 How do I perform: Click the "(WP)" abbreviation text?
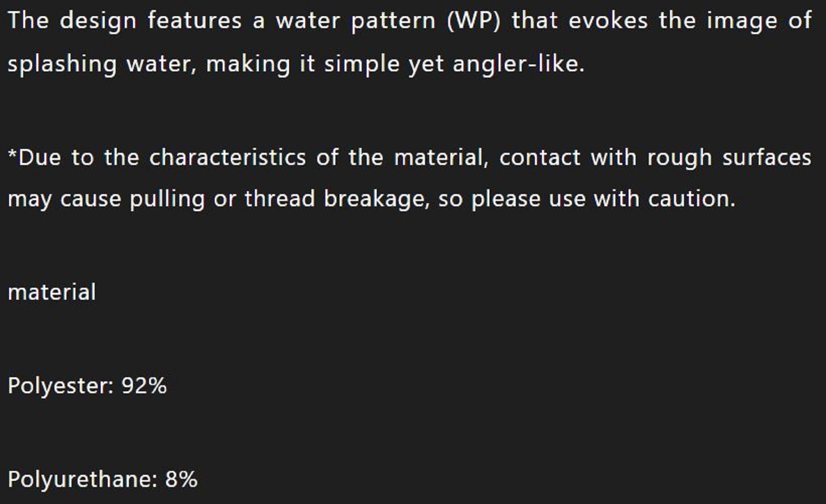point(473,21)
